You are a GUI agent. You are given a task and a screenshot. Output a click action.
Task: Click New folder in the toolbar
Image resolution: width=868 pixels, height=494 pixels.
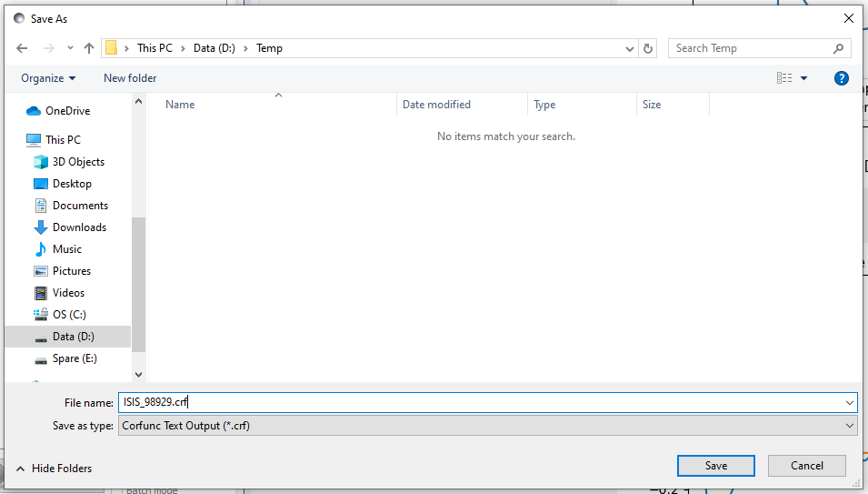tap(130, 78)
